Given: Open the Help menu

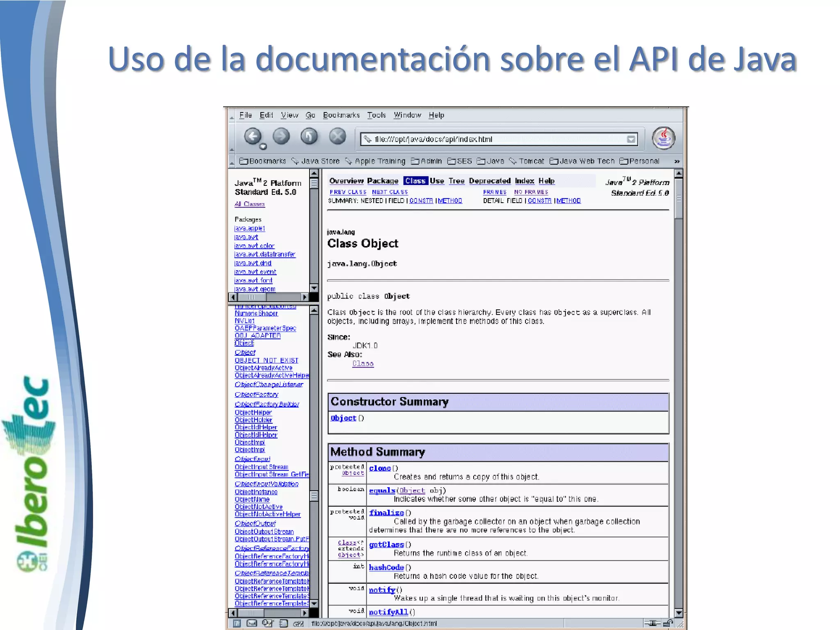Looking at the screenshot, I should (x=436, y=115).
